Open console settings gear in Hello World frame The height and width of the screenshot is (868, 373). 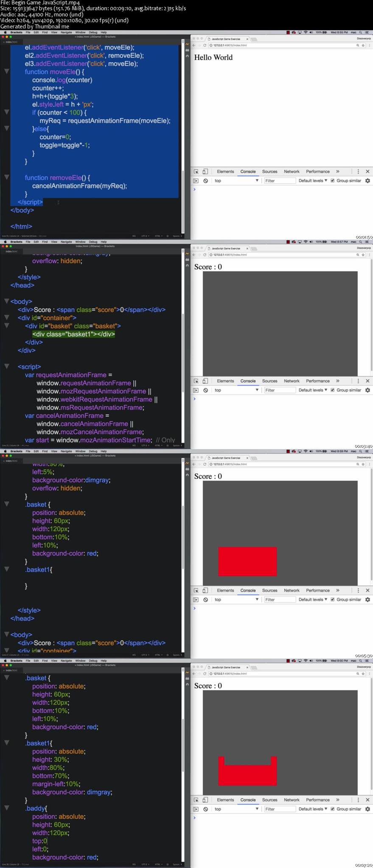click(x=368, y=181)
